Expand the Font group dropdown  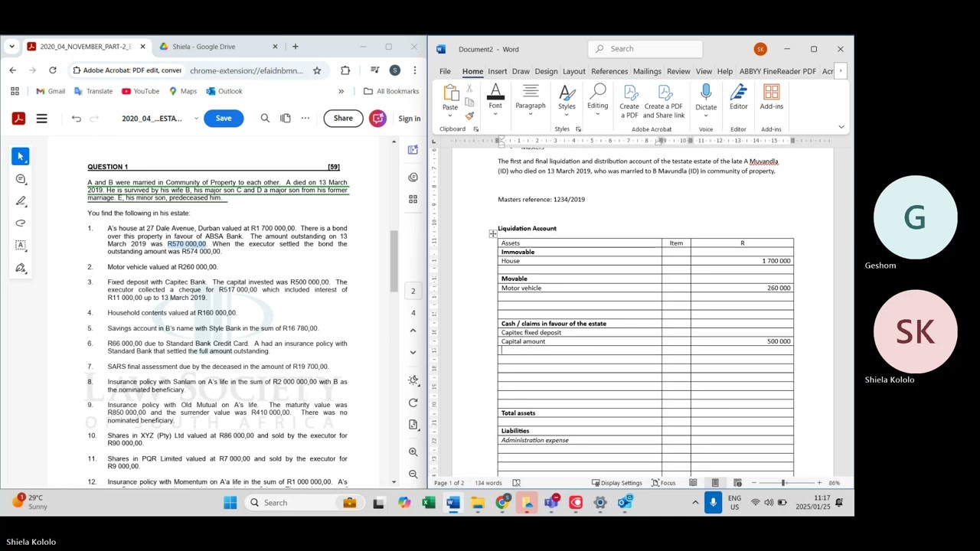coord(495,115)
